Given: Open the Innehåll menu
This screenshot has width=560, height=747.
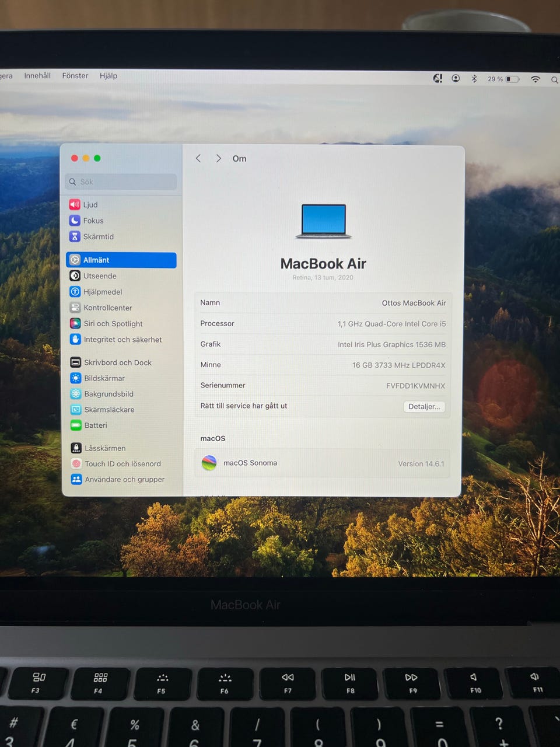Looking at the screenshot, I should [37, 76].
